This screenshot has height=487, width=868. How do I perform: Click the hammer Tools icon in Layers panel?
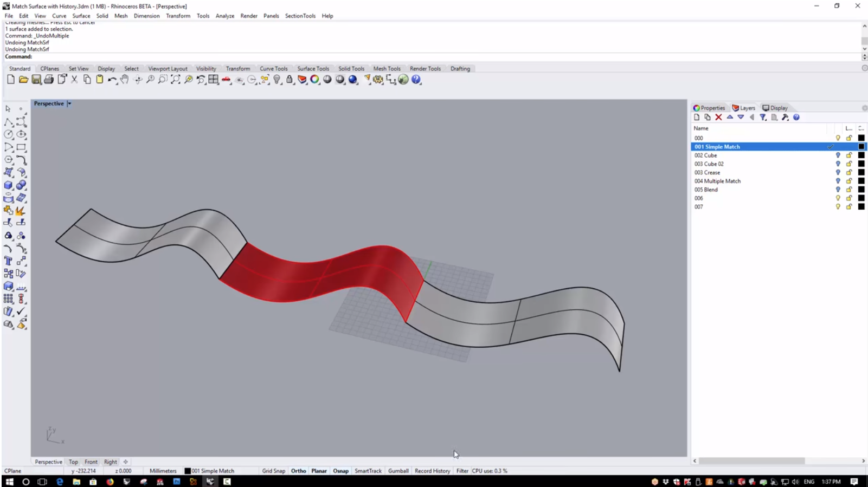(x=785, y=117)
